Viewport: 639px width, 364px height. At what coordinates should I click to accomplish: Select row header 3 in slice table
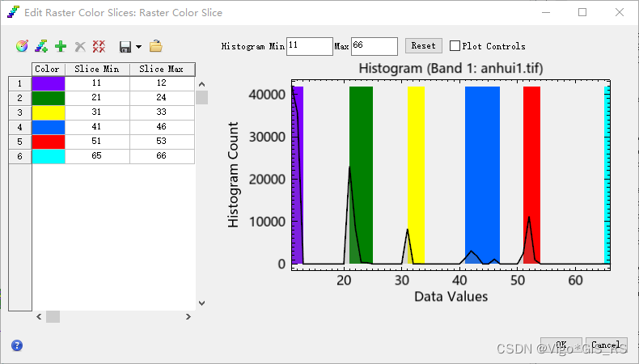20,113
